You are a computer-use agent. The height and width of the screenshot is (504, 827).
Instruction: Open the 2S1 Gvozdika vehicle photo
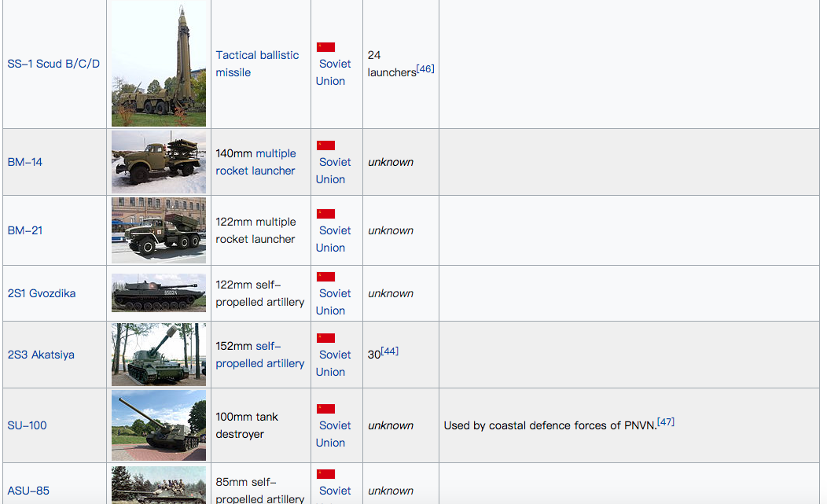click(x=159, y=293)
